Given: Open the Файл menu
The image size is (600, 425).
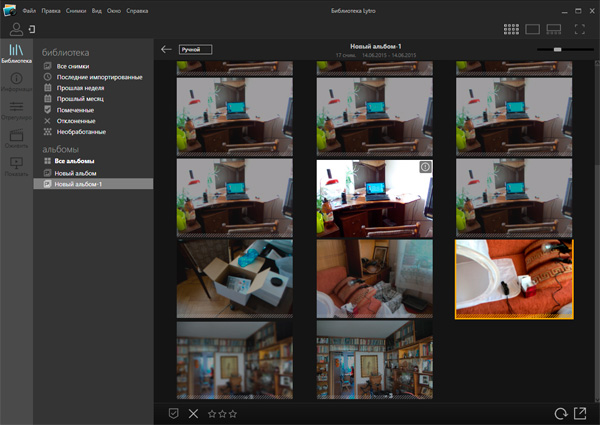Looking at the screenshot, I should point(29,9).
